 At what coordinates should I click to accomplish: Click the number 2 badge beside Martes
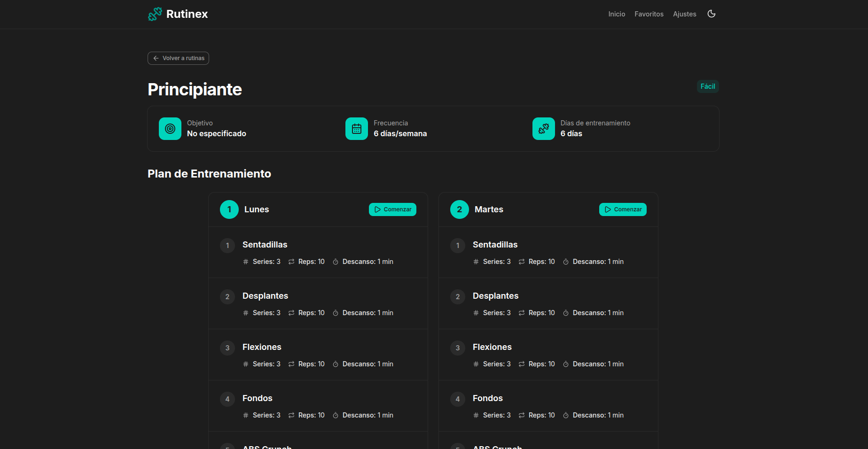pyautogui.click(x=459, y=209)
